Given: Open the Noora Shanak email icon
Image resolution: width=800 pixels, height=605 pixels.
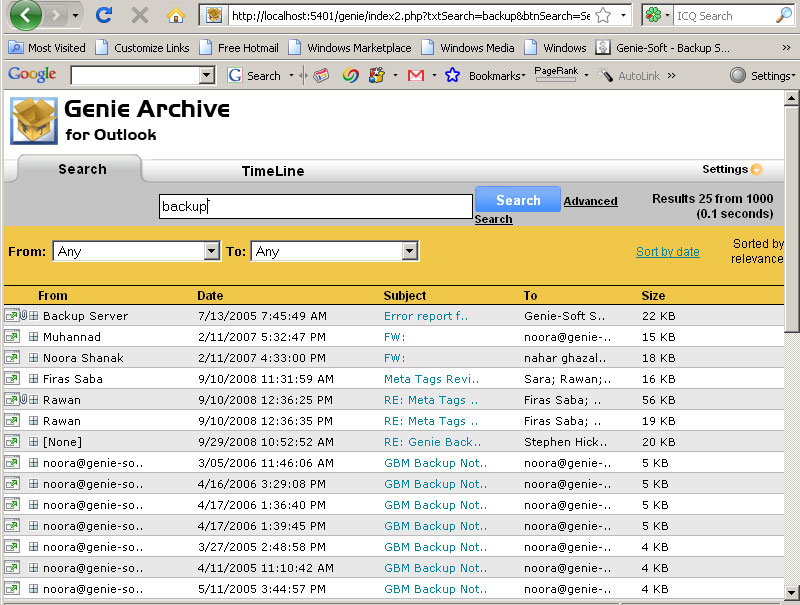Looking at the screenshot, I should [x=11, y=358].
